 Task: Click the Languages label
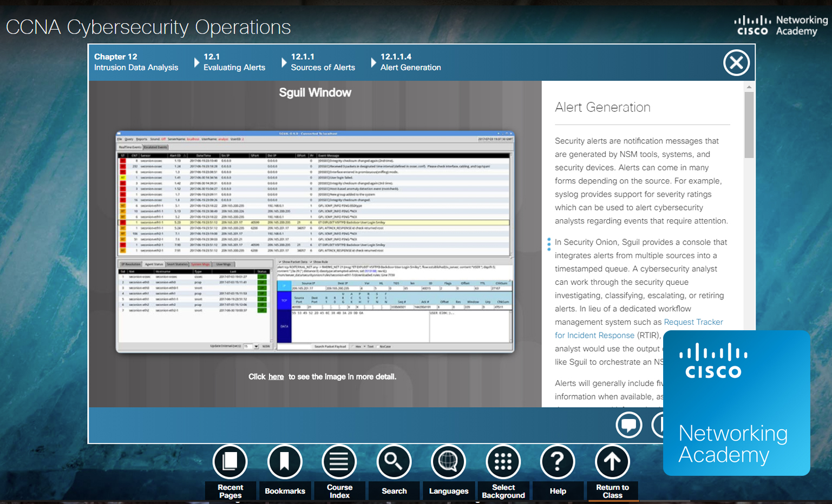(x=449, y=491)
